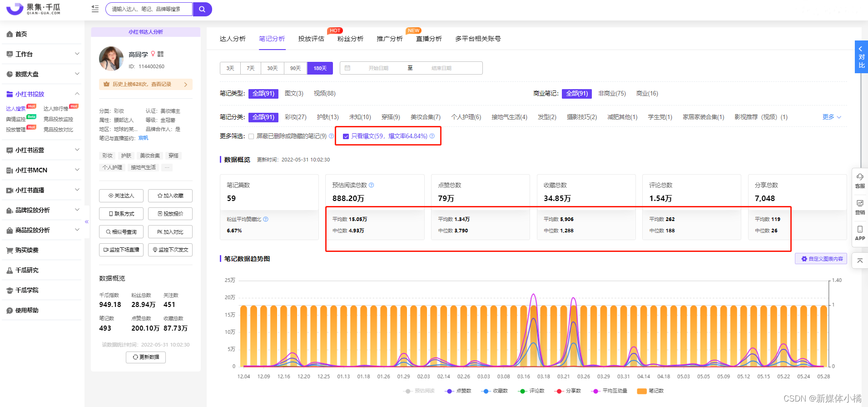The width and height of the screenshot is (868, 407).
Task: Open 自定义图表内容 settings
Action: click(x=821, y=259)
